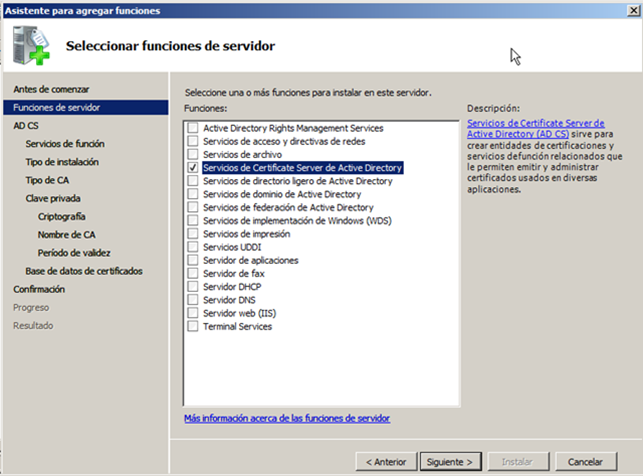Toggle Servicios de archivo checkbox
The width and height of the screenshot is (643, 476).
point(193,155)
